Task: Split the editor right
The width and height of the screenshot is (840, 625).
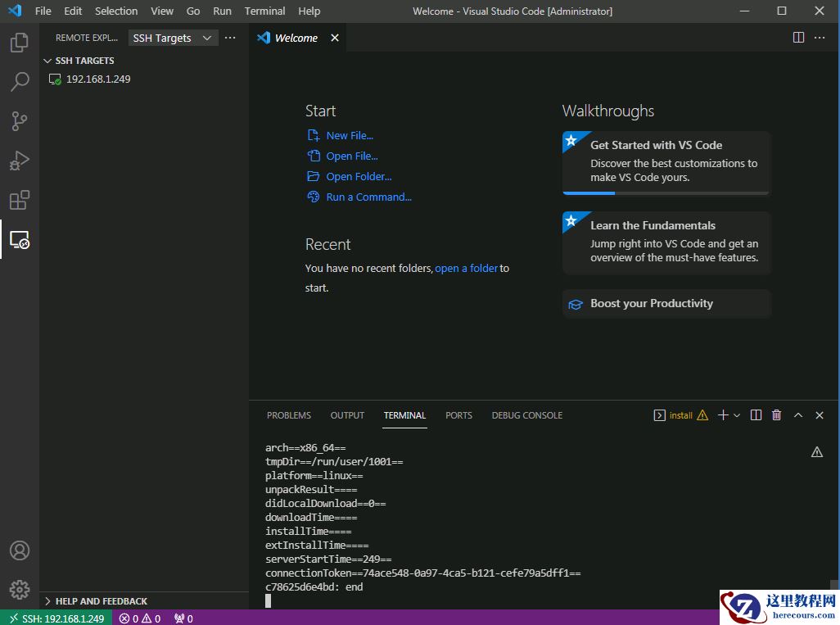Action: coord(798,38)
